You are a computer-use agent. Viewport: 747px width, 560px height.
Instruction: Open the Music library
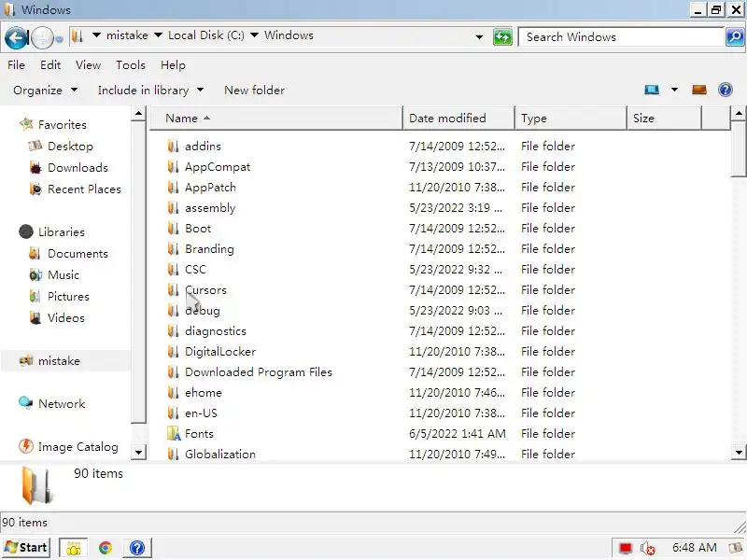tap(63, 274)
